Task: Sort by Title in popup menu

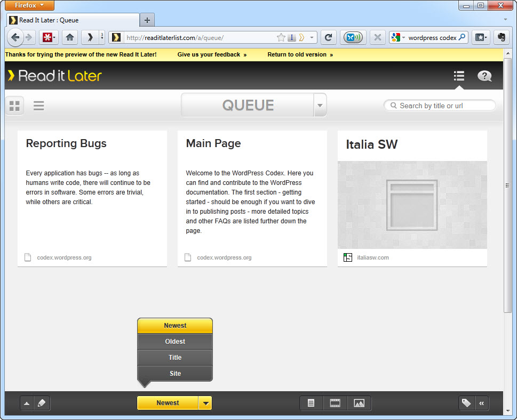Action: (x=175, y=358)
